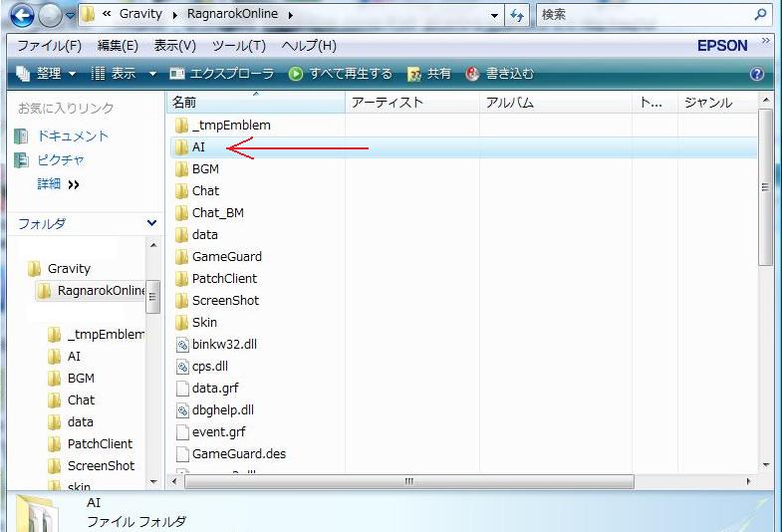This screenshot has height=532, width=782.
Task: Select the Chat_BM folder icon in file list
Action: (x=181, y=213)
